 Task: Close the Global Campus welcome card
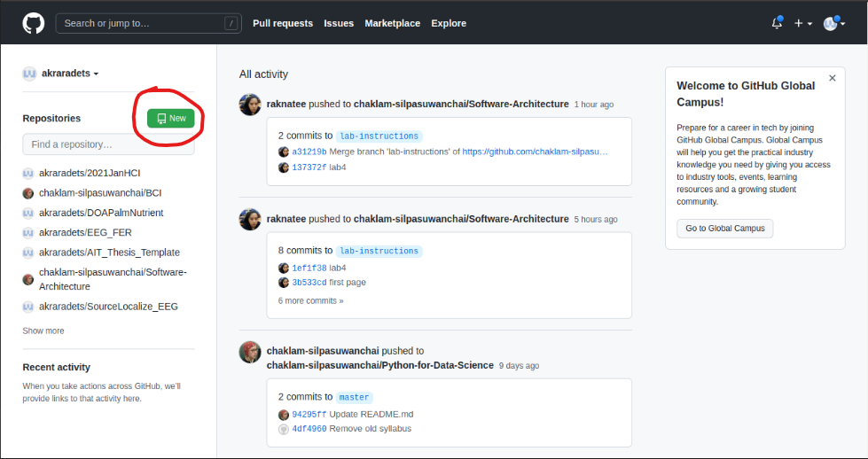[x=832, y=78]
